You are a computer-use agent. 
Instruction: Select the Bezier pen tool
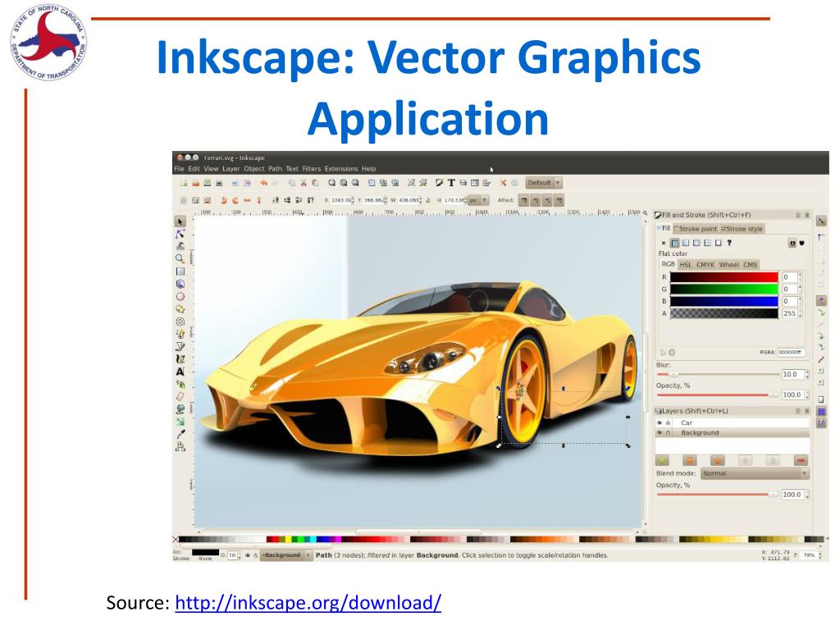tap(180, 347)
